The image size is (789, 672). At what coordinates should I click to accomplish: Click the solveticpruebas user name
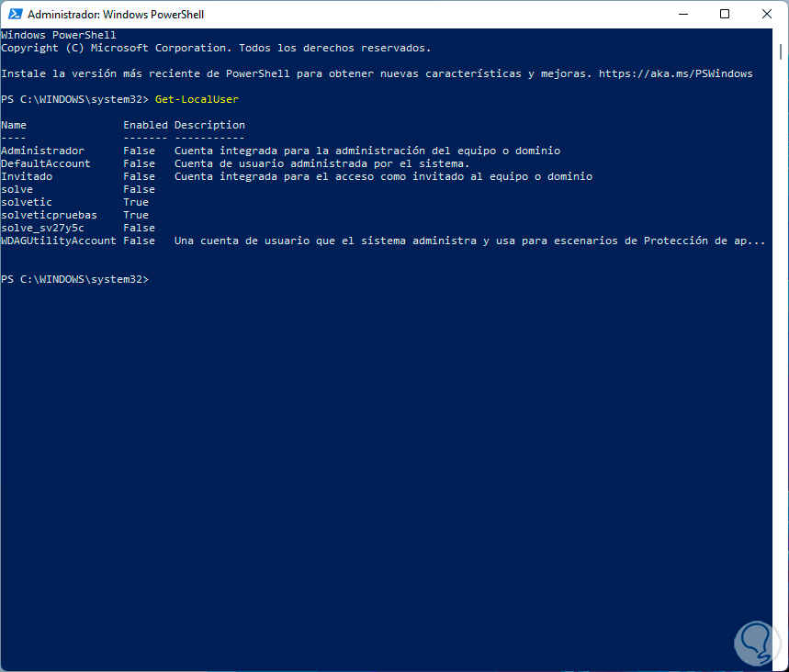(49, 215)
